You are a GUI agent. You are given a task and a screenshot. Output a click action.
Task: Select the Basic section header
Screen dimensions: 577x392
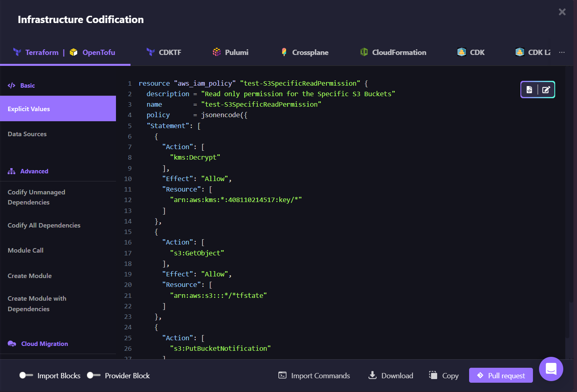click(27, 85)
